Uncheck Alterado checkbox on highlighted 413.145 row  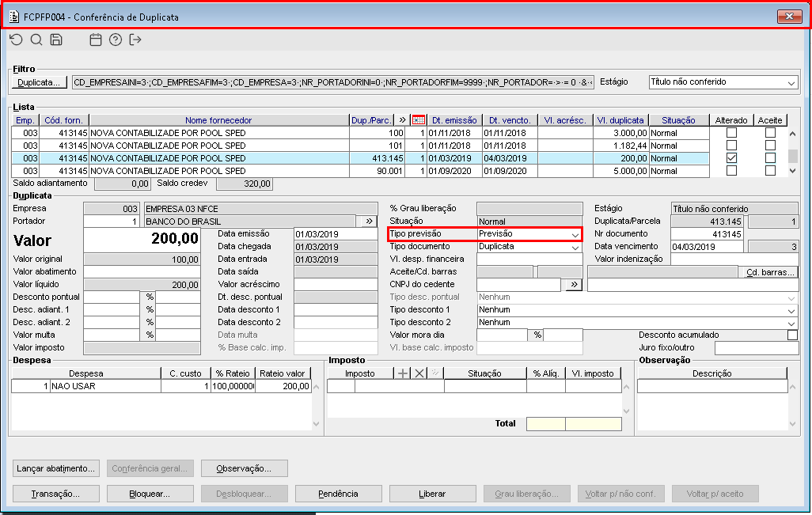(x=731, y=158)
